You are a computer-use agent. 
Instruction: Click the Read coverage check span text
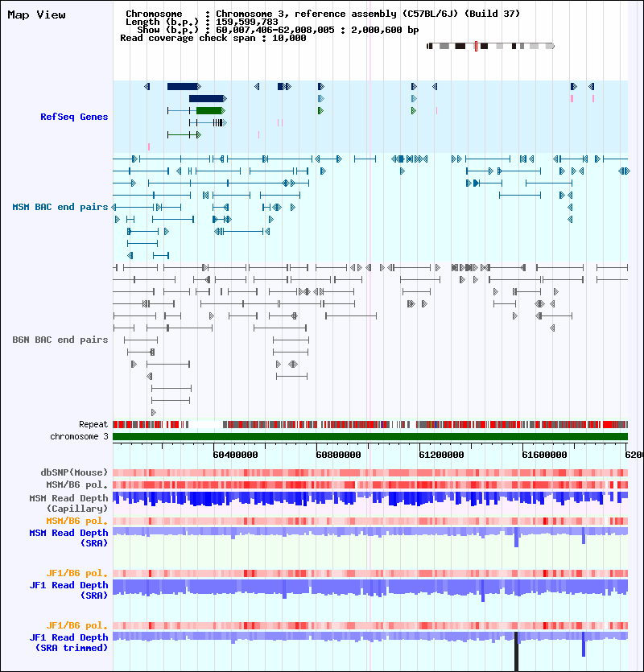213,38
